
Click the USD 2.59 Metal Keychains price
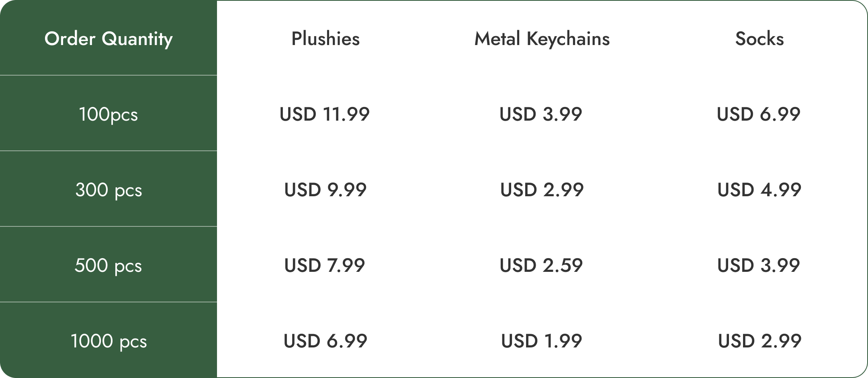tap(541, 265)
